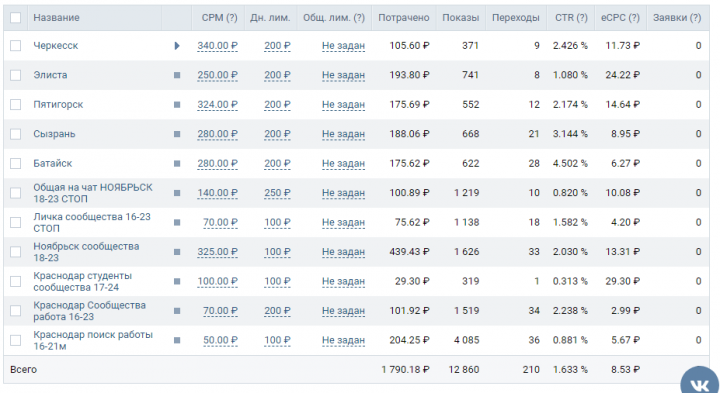The height and width of the screenshot is (393, 720).
Task: Click Краснодар поиск работы impressions 4 085
Action: pyautogui.click(x=467, y=340)
